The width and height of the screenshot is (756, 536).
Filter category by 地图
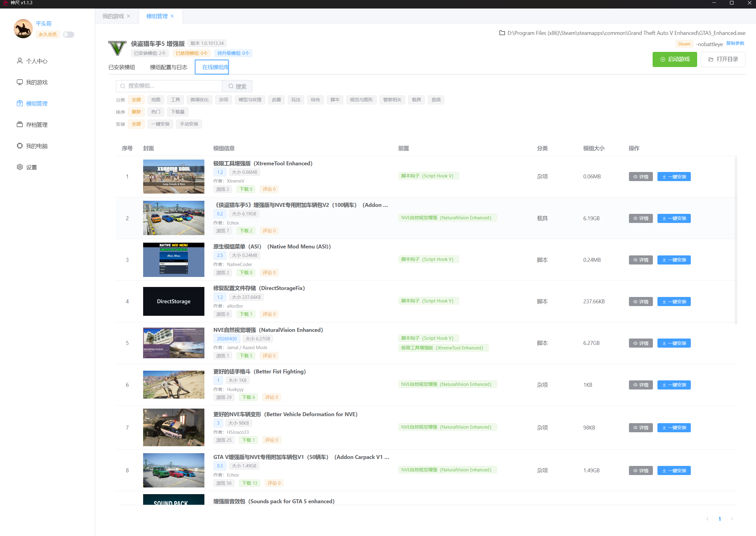point(156,100)
